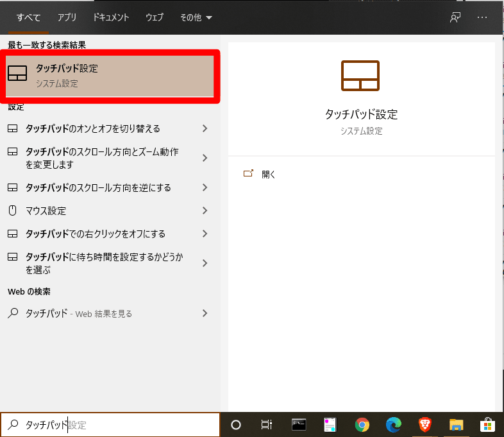Expand arrow for Web 結果を見る
The width and height of the screenshot is (504, 437).
(205, 313)
